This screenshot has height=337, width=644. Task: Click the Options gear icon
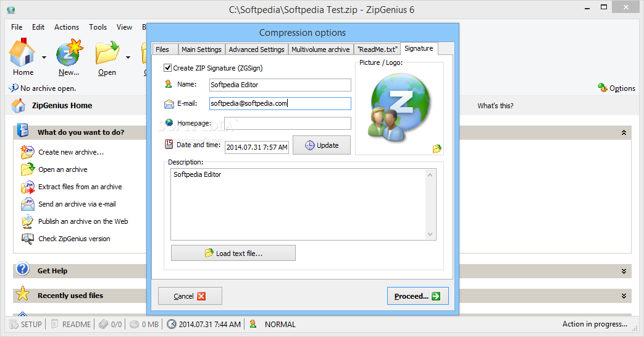tap(603, 87)
